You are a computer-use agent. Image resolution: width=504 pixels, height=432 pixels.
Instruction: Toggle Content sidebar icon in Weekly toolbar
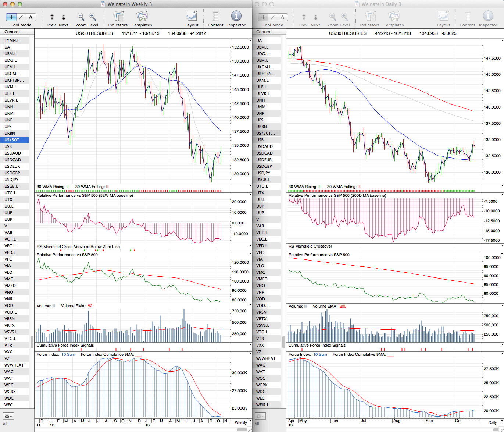coord(215,17)
